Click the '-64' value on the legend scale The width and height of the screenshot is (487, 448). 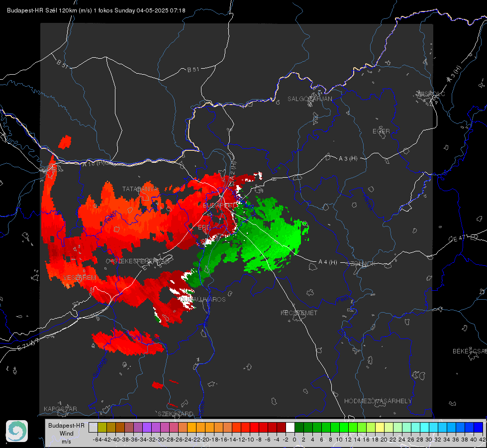tap(97, 440)
